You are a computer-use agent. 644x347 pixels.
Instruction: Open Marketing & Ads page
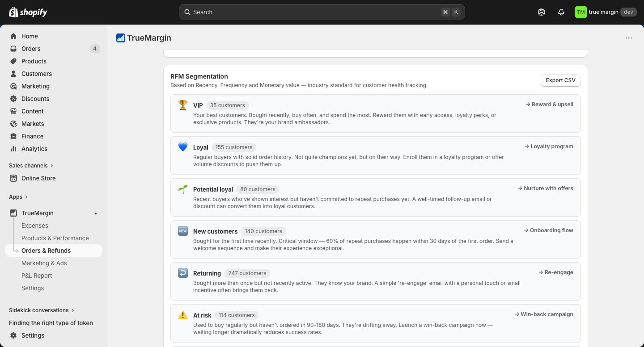point(44,263)
